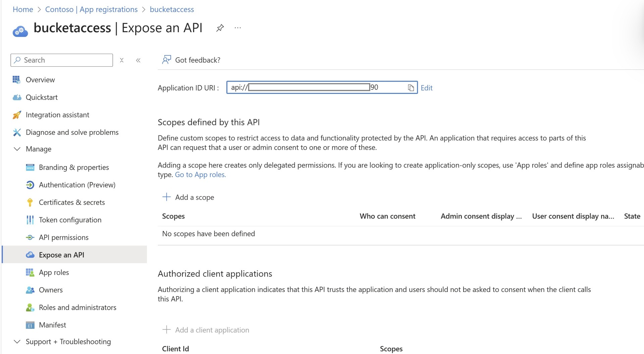This screenshot has height=354, width=644.
Task: Click the plus icon for Add a scope
Action: (166, 197)
